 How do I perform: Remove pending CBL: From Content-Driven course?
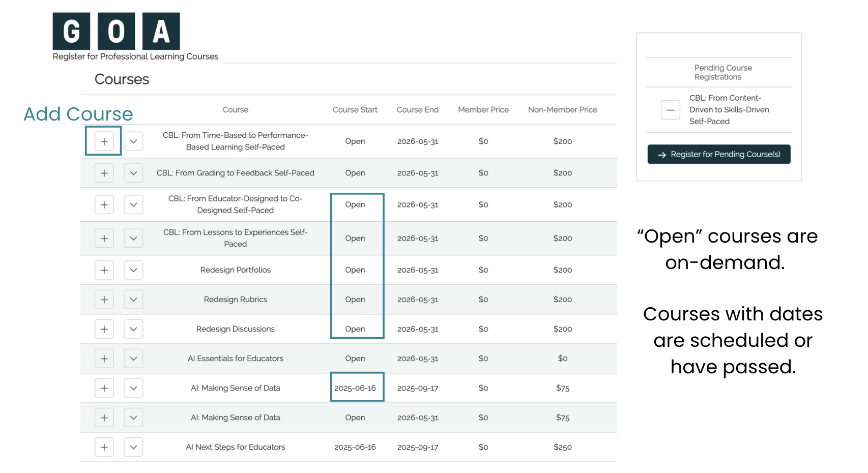coord(670,110)
